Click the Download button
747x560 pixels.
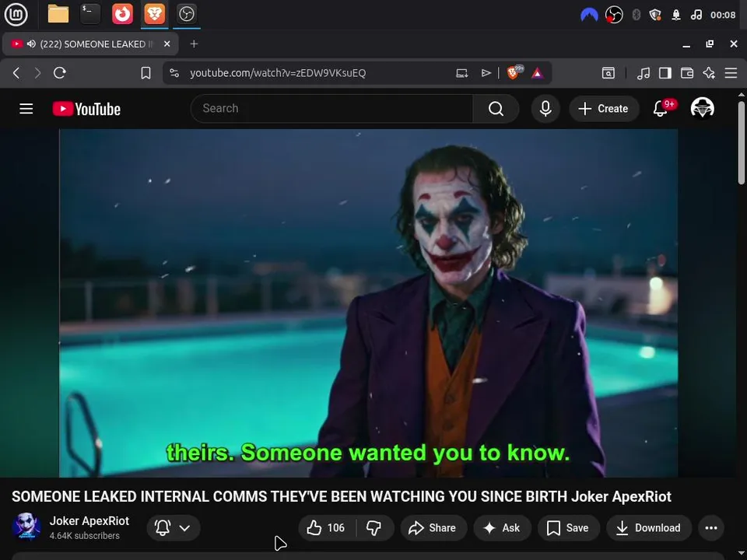tap(649, 527)
